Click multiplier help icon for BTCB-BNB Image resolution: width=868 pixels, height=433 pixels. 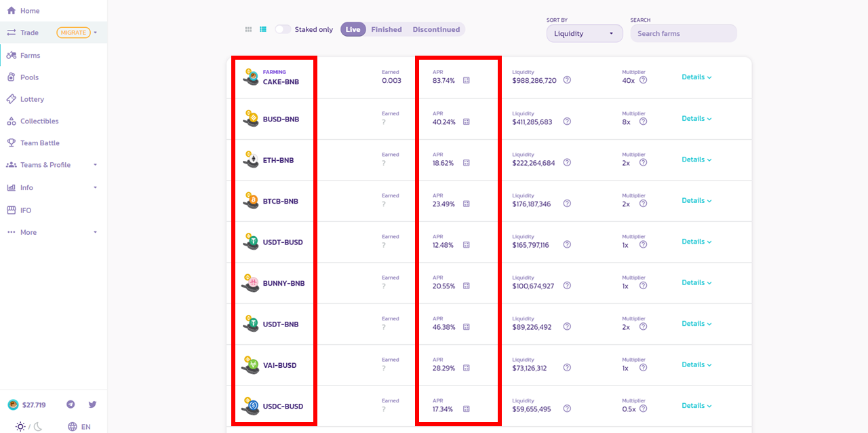pos(643,204)
